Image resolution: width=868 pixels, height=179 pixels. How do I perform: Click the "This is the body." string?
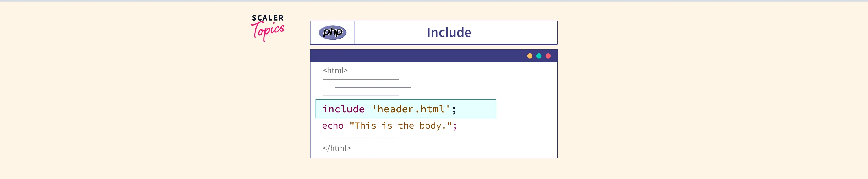point(401,126)
